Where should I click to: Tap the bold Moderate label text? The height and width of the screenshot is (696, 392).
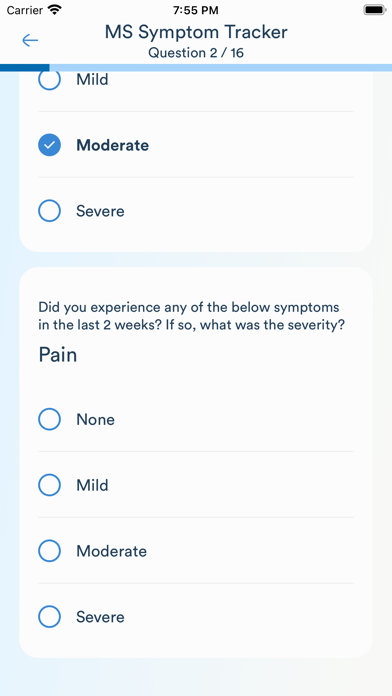coord(112,145)
